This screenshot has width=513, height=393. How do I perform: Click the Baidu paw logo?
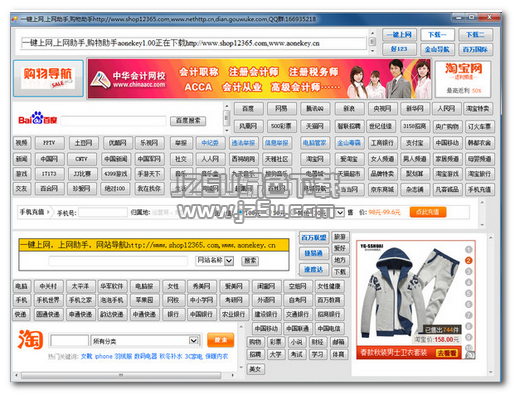(38, 118)
